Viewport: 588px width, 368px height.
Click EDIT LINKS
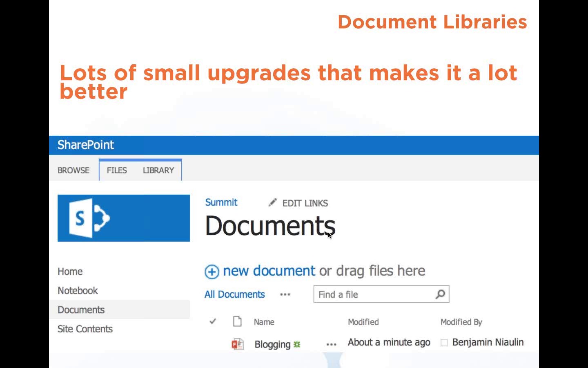point(305,203)
